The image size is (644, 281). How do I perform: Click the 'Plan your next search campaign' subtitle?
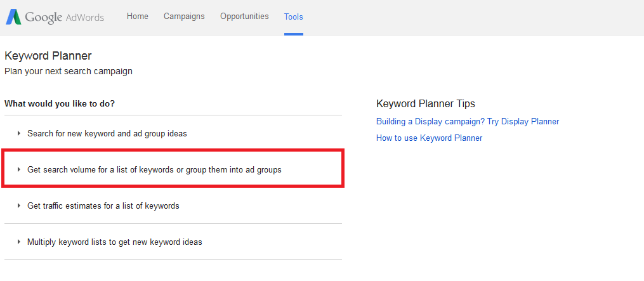69,71
